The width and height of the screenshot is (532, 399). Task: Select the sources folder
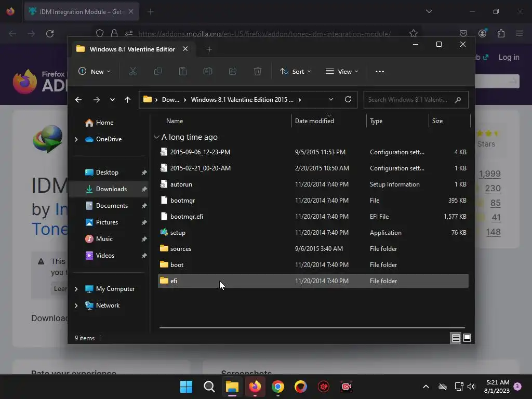tap(313, 249)
